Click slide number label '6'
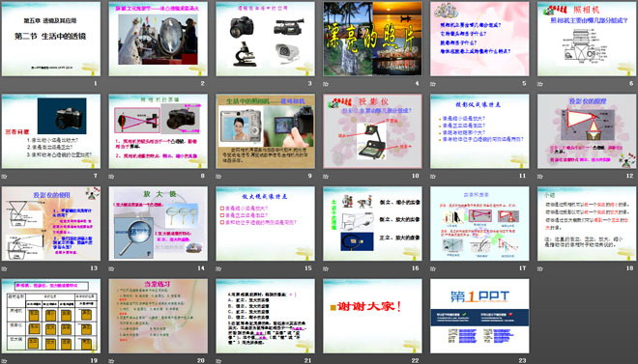This screenshot has height=364, width=638. [631, 84]
